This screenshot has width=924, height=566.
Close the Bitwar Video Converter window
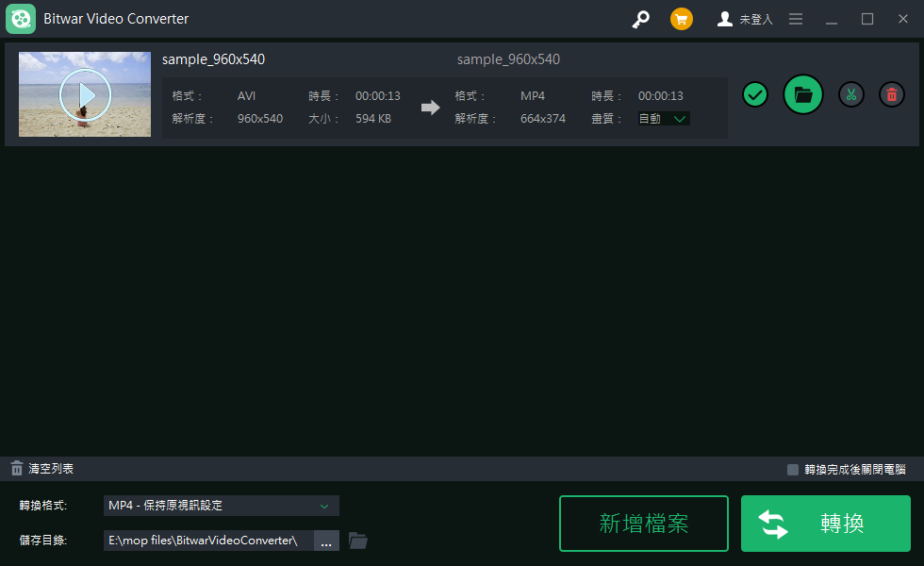pos(903,20)
